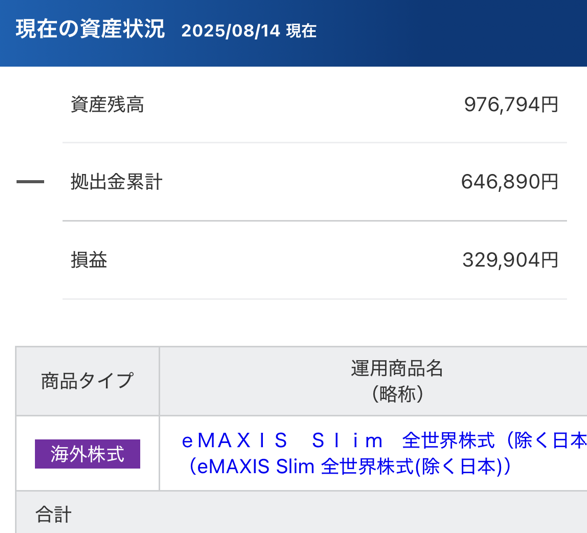This screenshot has width=587, height=533.
Task: Click the 資産残高 label
Action: pos(107,104)
